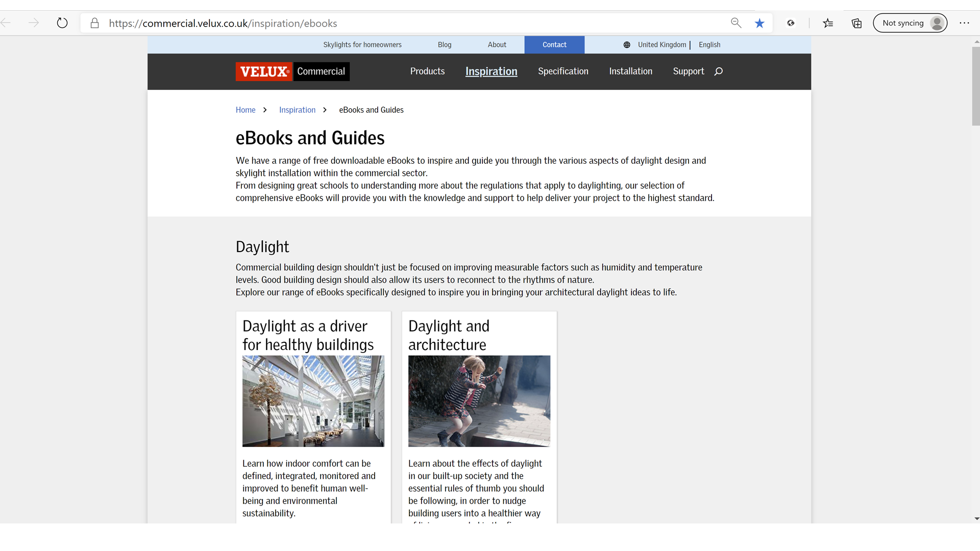Open Skylights for homeowners link

(x=362, y=45)
